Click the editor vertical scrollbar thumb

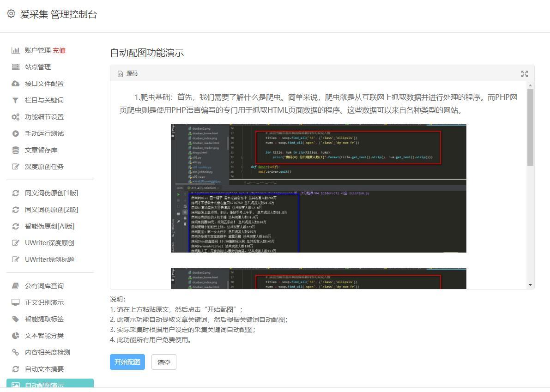pos(530,127)
